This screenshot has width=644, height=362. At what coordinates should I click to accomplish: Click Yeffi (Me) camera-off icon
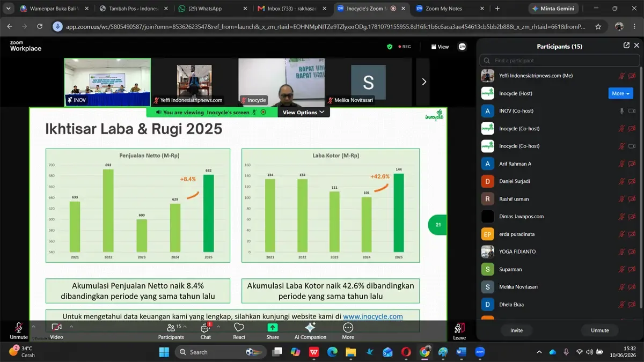632,76
